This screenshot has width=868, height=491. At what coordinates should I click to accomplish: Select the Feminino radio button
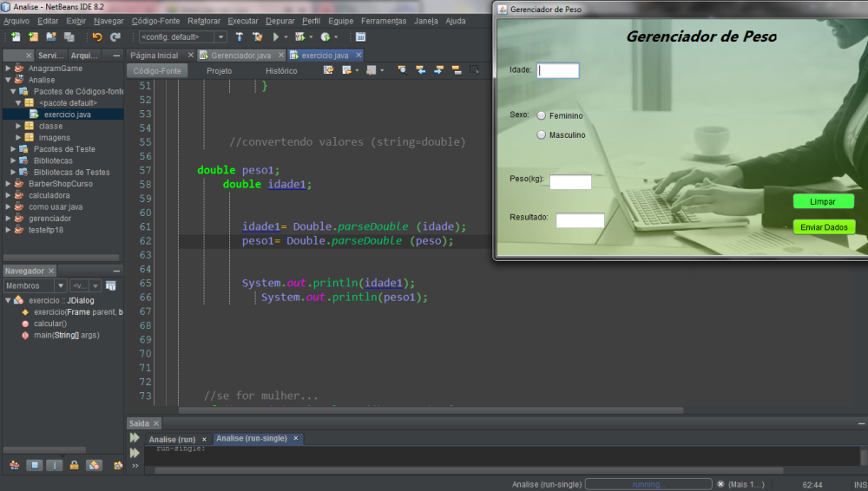coord(542,115)
